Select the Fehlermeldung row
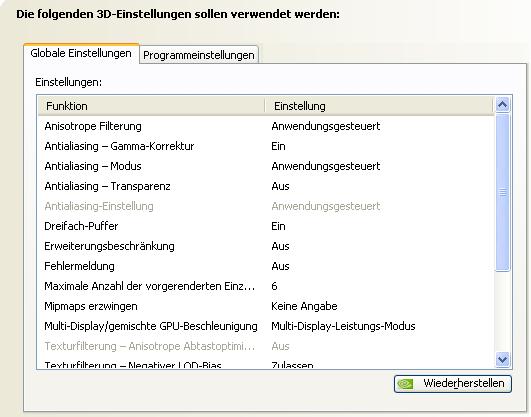The image size is (531, 417). (266, 266)
